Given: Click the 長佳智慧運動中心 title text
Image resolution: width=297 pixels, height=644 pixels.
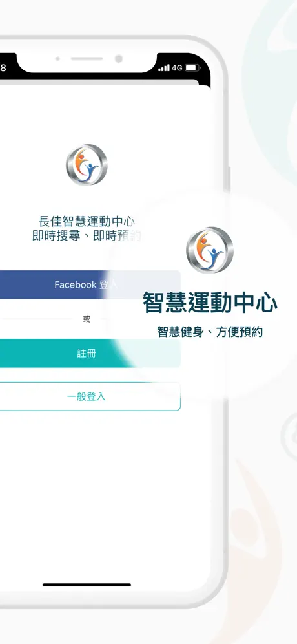Looking at the screenshot, I should click(x=87, y=222).
